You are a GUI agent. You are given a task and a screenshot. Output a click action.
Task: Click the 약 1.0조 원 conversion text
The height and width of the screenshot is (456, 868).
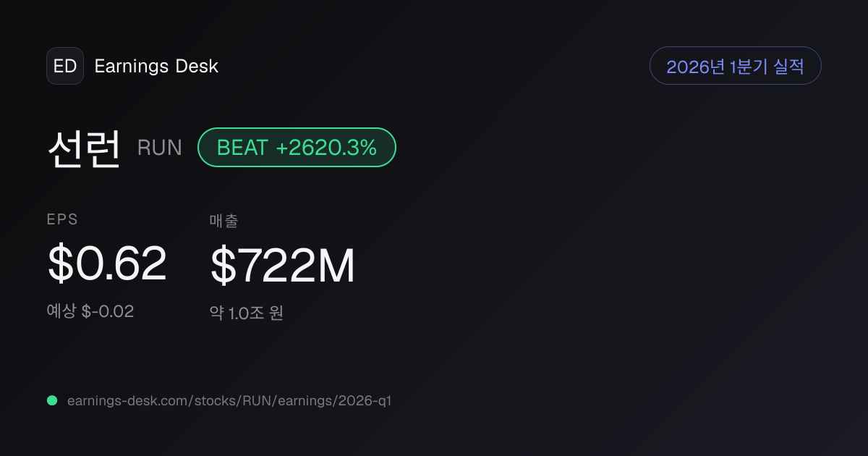[x=247, y=313]
